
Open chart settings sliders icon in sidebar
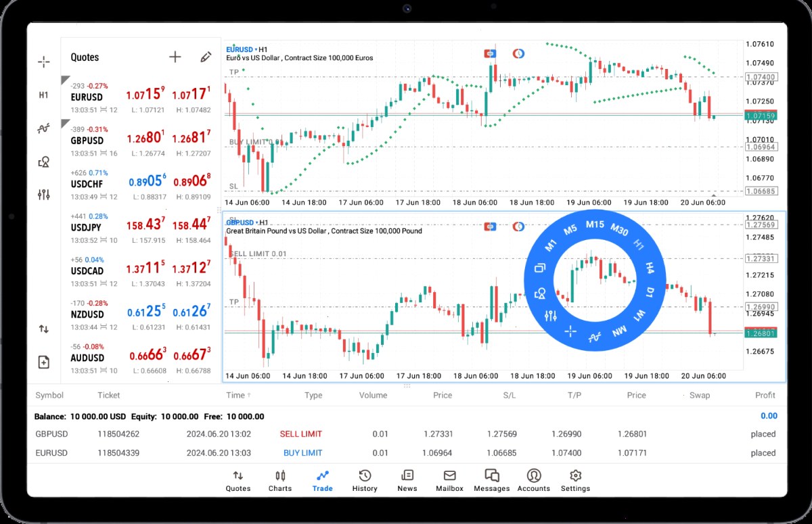point(43,195)
